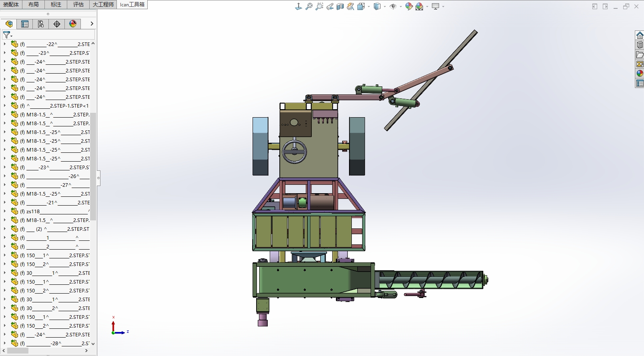Expand the -28^ component node
The height and width of the screenshot is (356, 644).
coord(5,343)
